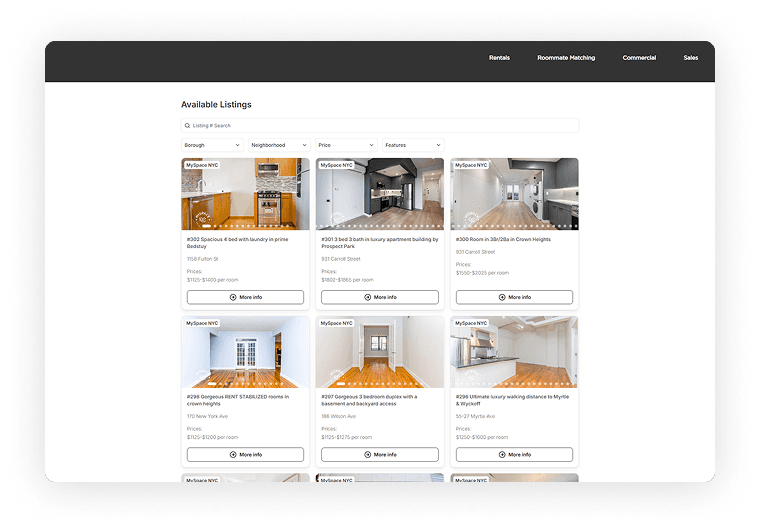Click MySpace NYC badge on listing #296

tap(471, 323)
